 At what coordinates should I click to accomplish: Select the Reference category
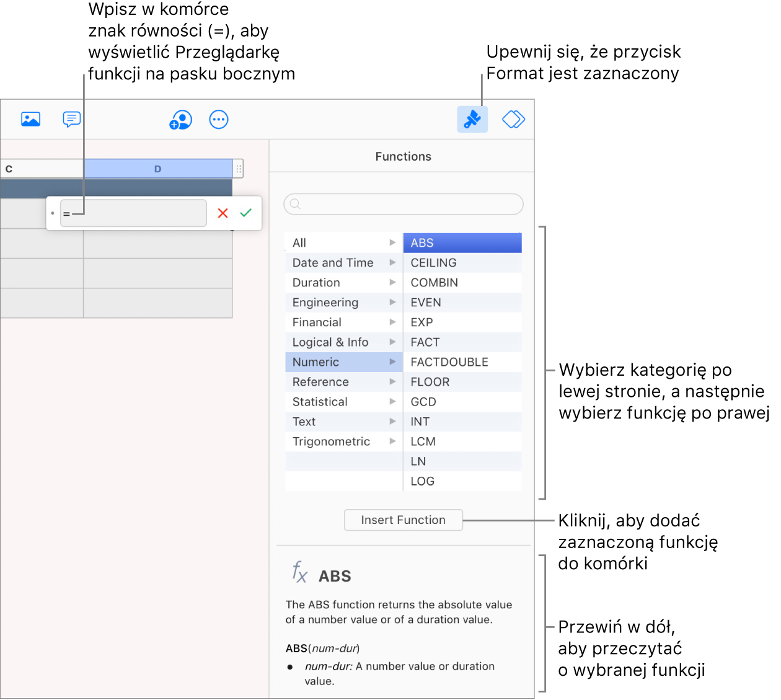(344, 382)
